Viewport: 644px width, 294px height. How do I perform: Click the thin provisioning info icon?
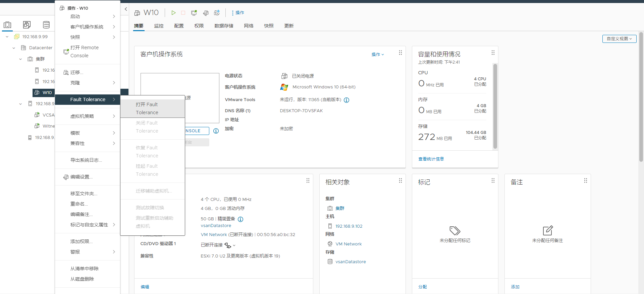coord(240,219)
